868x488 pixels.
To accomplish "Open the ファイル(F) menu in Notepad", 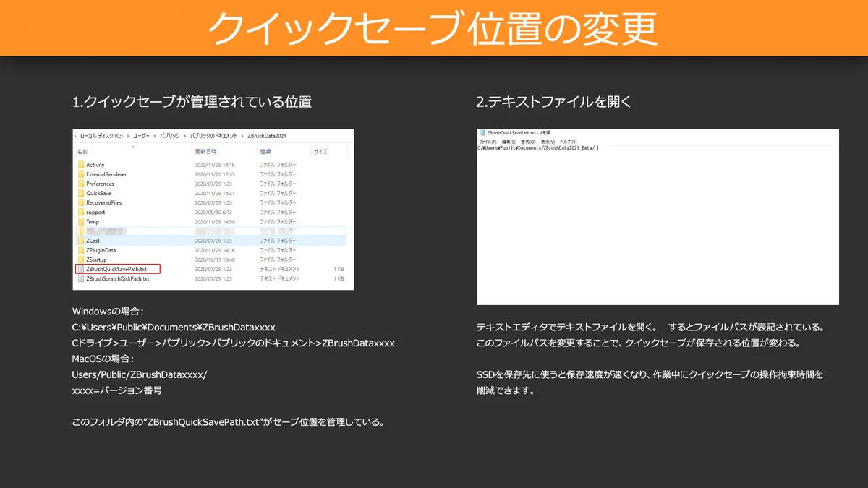I will 488,142.
